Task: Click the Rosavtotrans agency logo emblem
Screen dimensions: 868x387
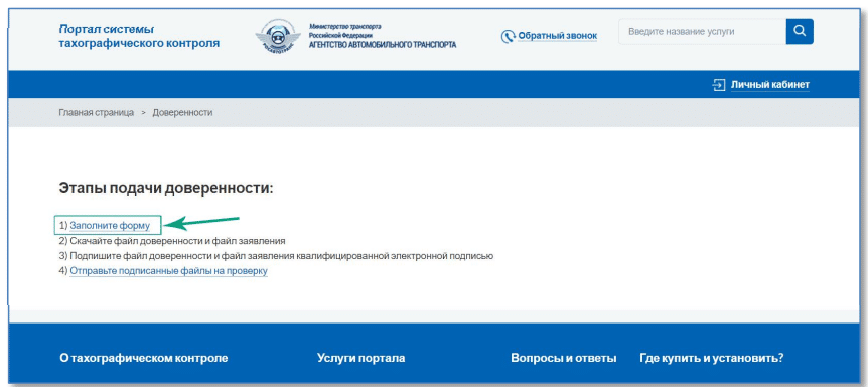Action: point(277,36)
